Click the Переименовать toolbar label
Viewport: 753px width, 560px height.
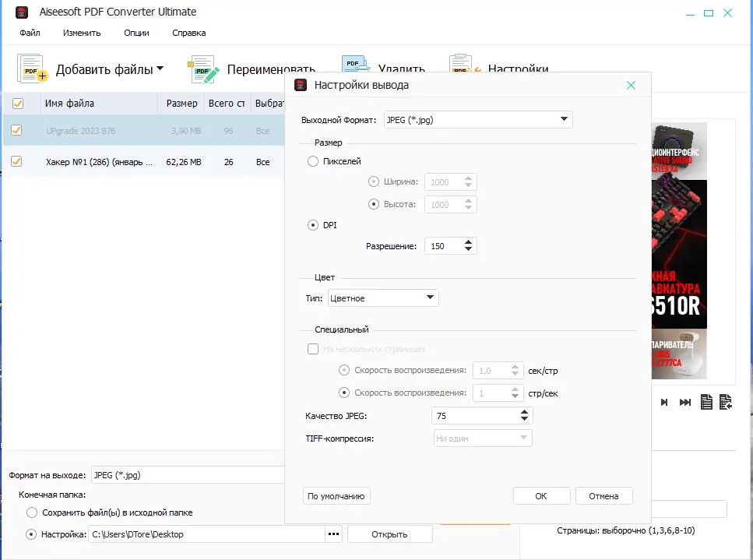click(271, 69)
